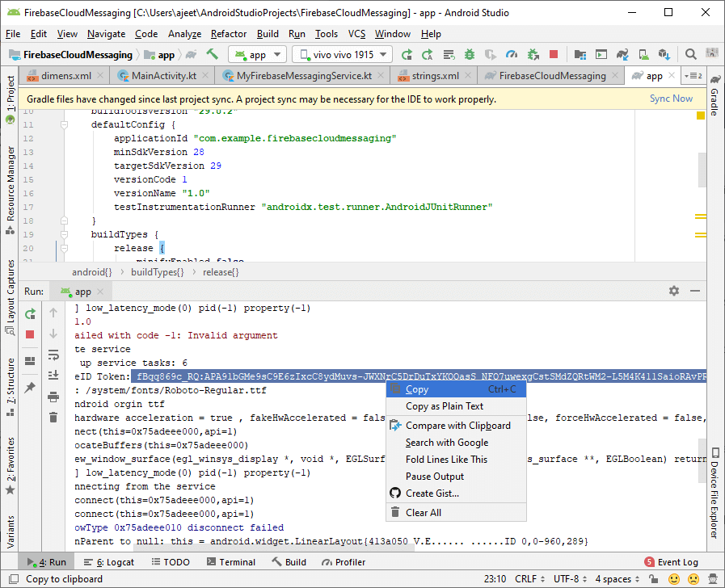
Task: Attach debugger to Android process
Action: pos(533,54)
